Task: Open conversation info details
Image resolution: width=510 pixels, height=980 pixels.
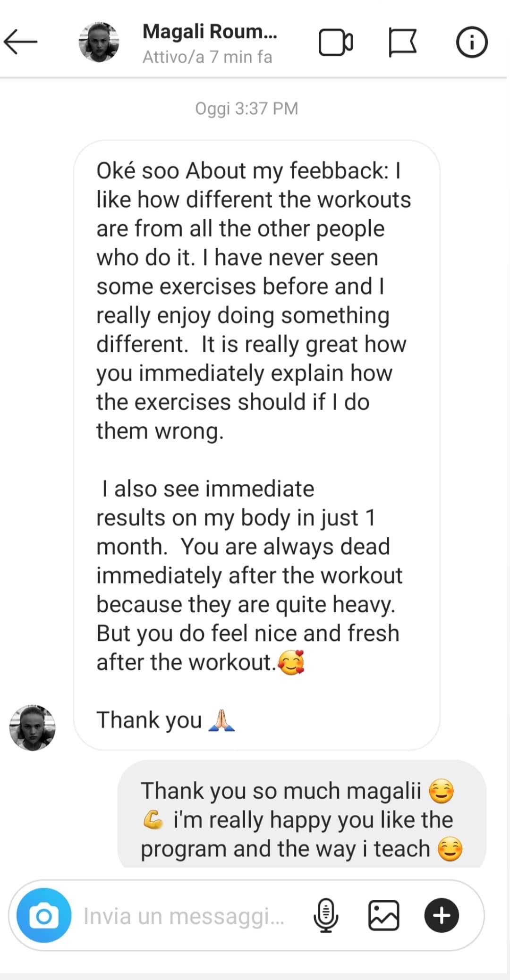Action: tap(471, 43)
